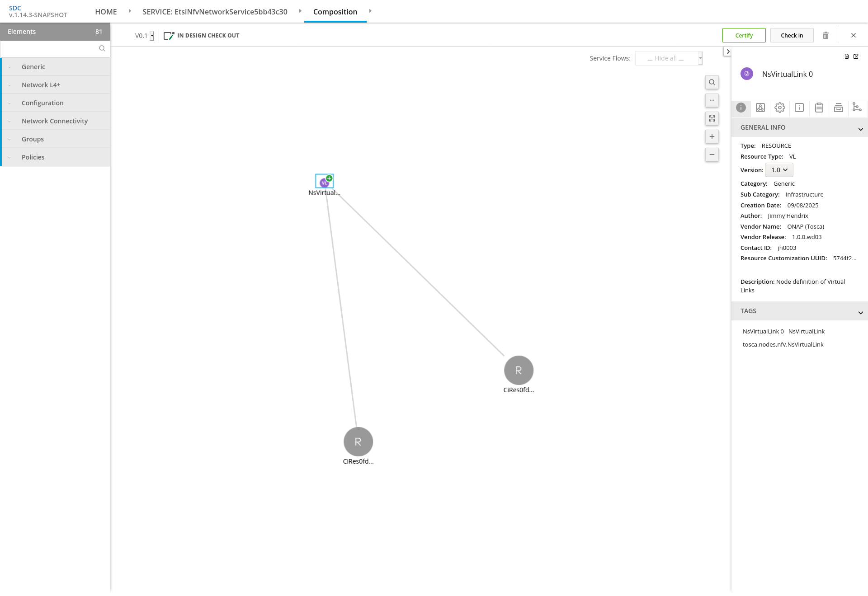868x596 pixels.
Task: Expand the Network Connectivity elements category
Action: coord(55,121)
